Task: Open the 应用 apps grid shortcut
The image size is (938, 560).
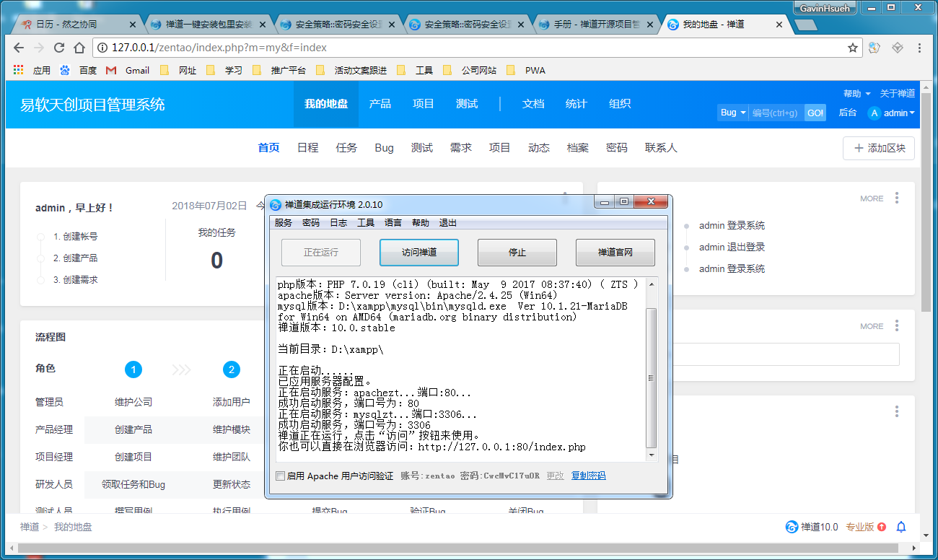Action: pyautogui.click(x=19, y=70)
